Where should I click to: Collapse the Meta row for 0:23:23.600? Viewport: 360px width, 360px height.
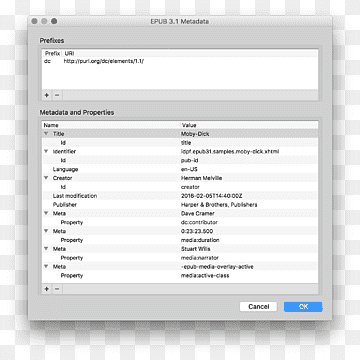pyautogui.click(x=46, y=231)
